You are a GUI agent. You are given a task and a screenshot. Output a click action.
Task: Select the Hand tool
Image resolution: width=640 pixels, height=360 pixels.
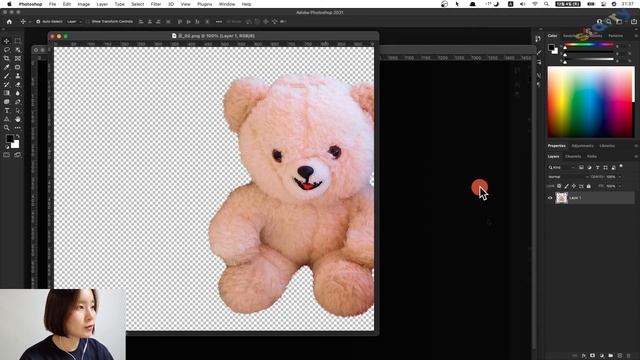pos(18,119)
